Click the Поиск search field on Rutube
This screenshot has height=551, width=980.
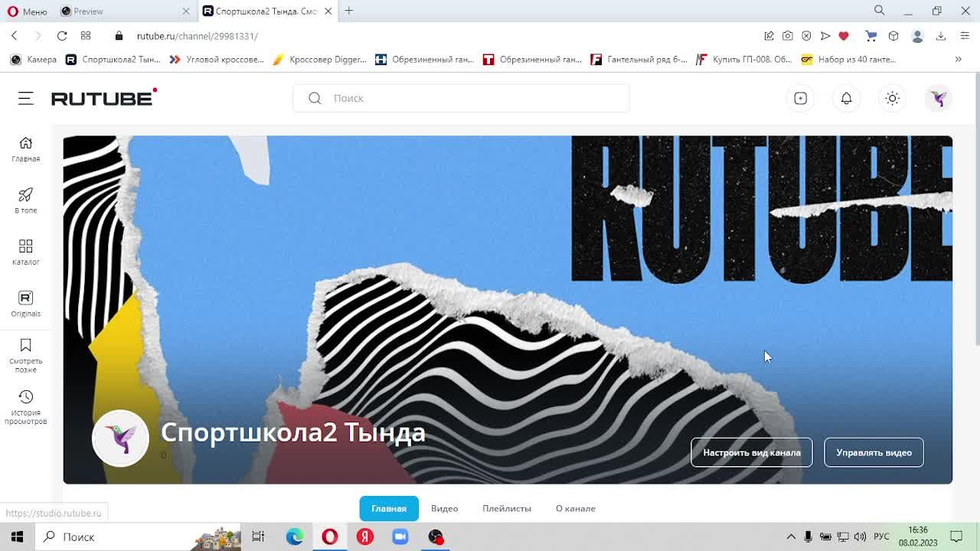(461, 98)
